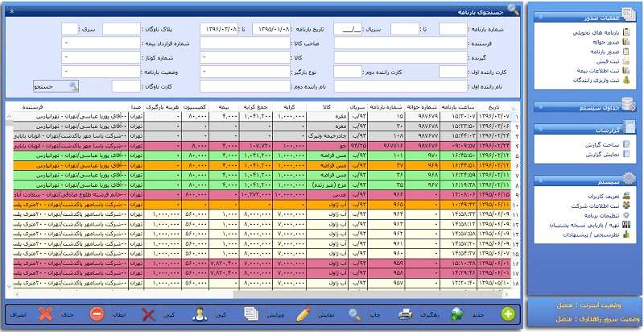
Task: Open تهیه / بازیابی نسخه پشتیبان backup icon
Action: point(626,225)
